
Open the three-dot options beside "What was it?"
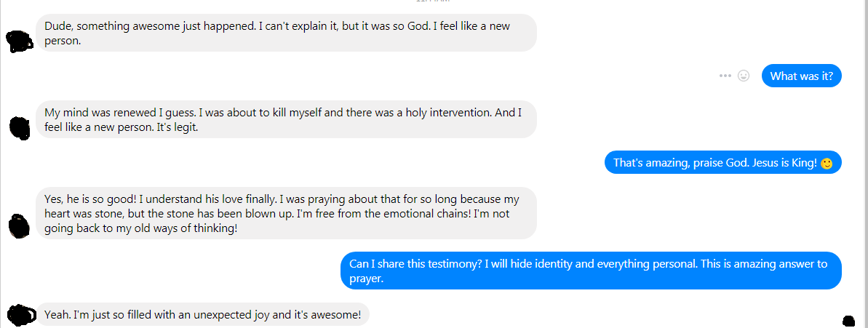coord(725,76)
